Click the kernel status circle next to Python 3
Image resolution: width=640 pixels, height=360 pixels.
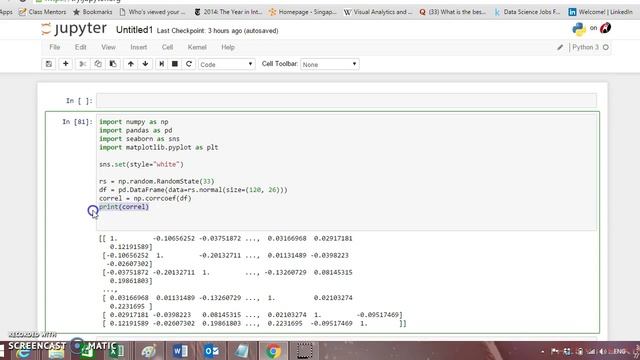point(606,47)
